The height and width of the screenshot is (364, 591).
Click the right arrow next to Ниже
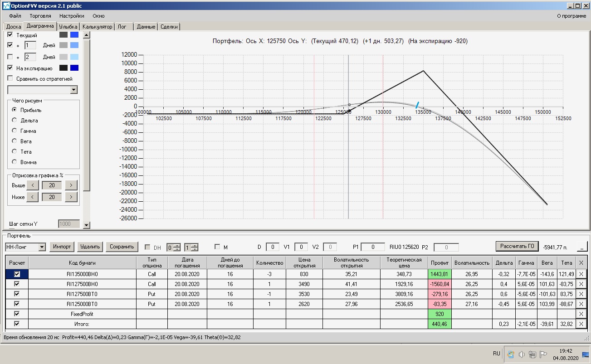coord(71,197)
